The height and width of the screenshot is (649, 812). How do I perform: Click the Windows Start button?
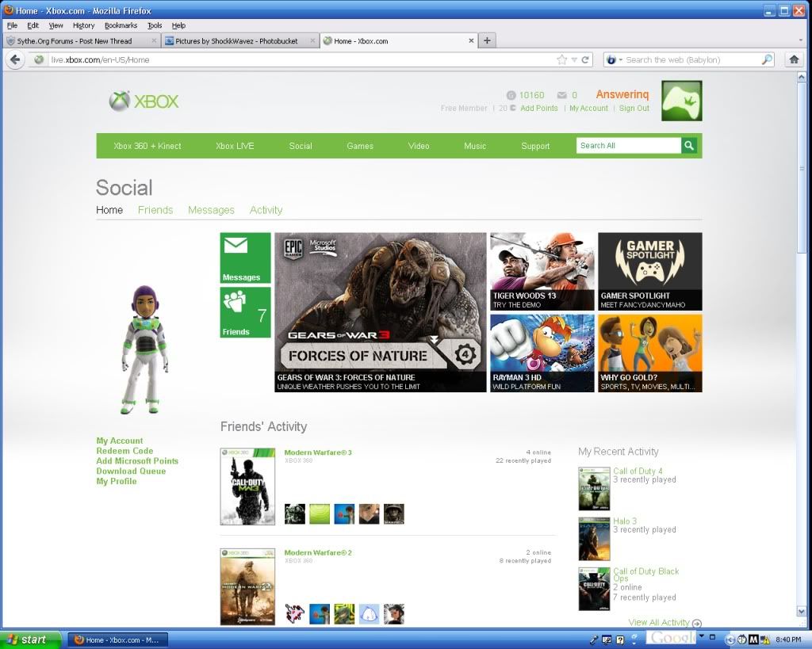tap(29, 639)
